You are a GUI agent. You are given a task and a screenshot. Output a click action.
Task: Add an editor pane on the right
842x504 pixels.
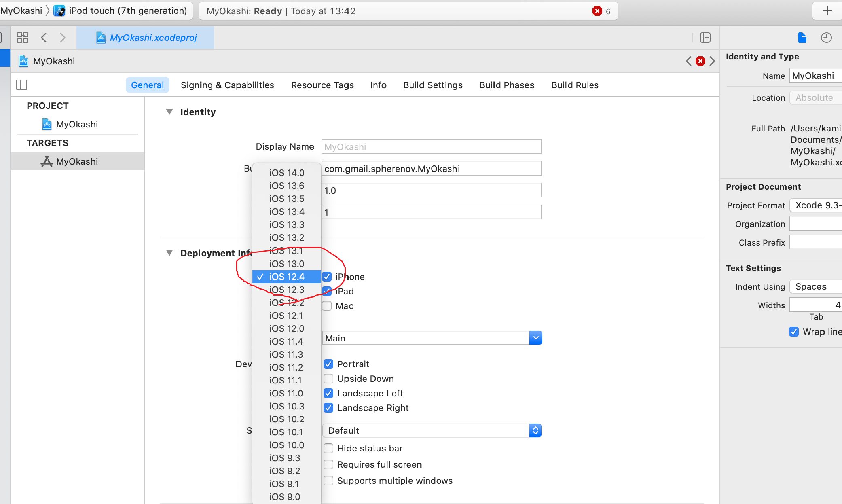coord(705,38)
